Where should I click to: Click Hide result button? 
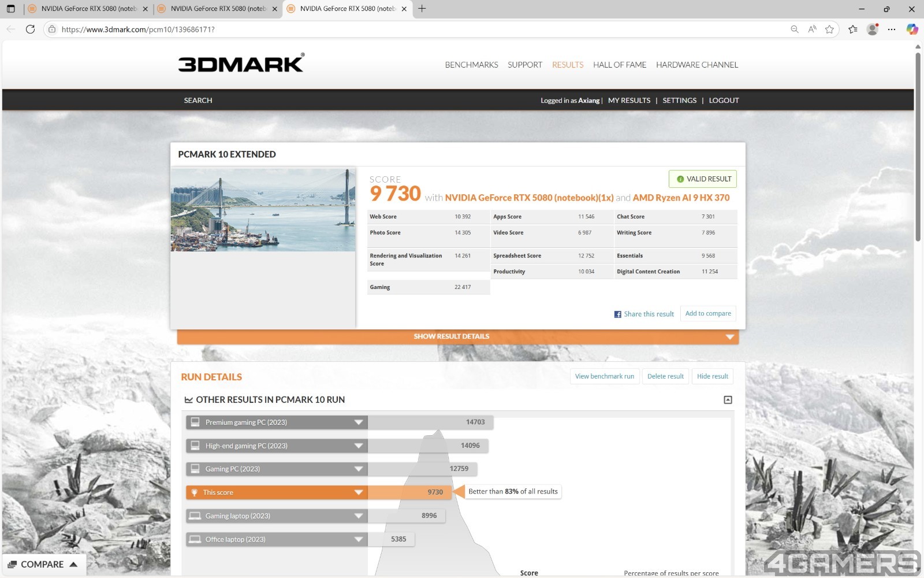pos(712,376)
